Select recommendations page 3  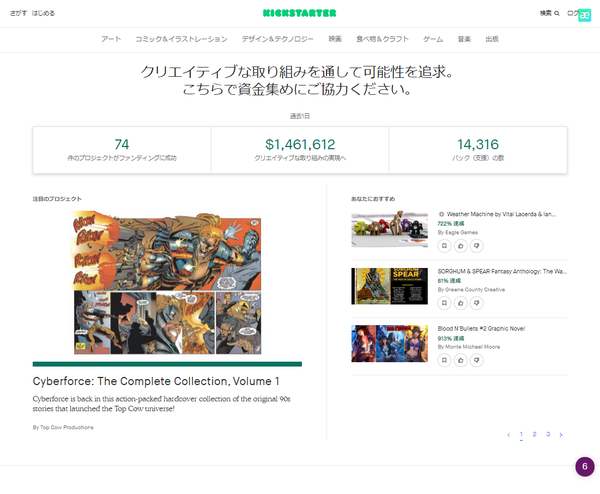[x=548, y=434]
